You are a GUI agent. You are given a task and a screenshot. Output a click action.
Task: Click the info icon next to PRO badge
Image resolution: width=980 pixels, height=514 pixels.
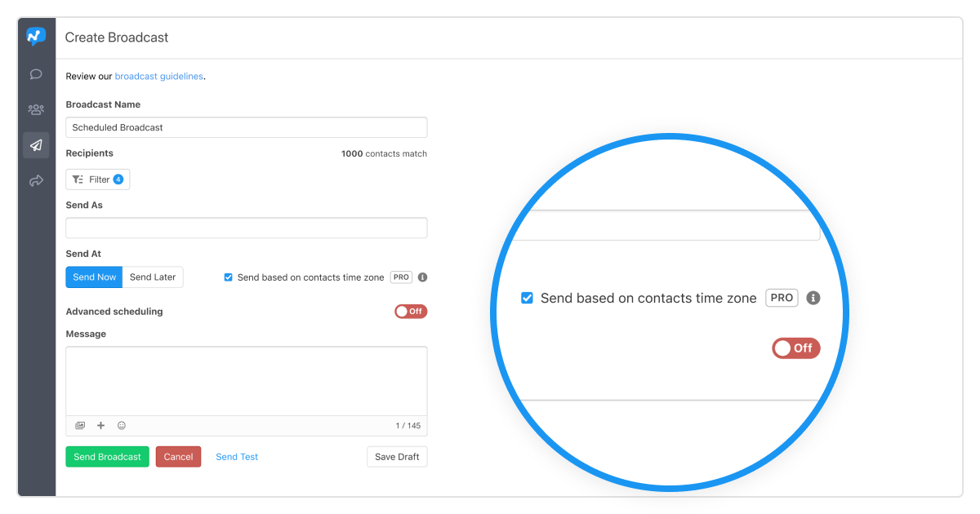point(422,277)
